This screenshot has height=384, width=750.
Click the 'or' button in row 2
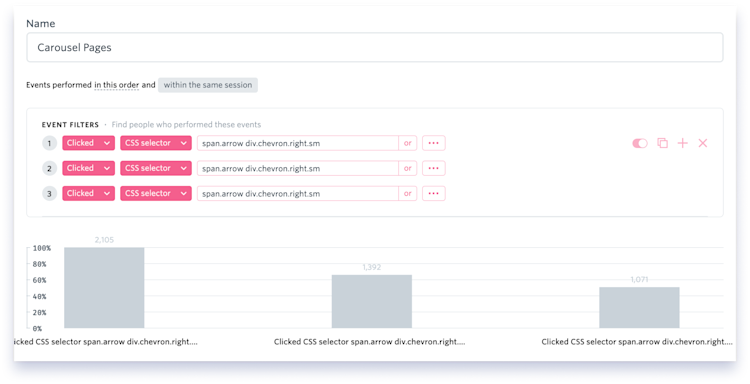click(x=408, y=168)
